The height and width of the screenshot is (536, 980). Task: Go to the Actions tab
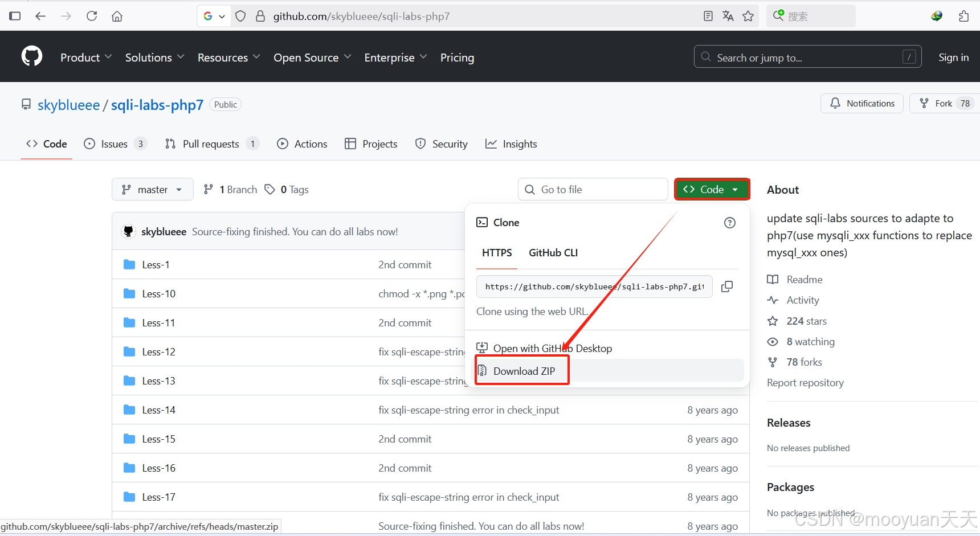click(302, 144)
